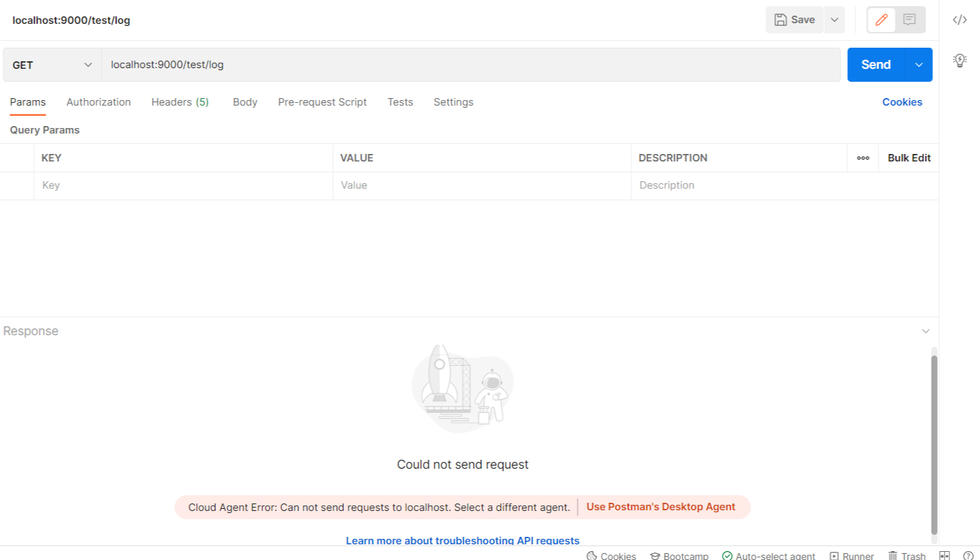Select the Params tab
The height and width of the screenshot is (560, 980).
tap(28, 102)
